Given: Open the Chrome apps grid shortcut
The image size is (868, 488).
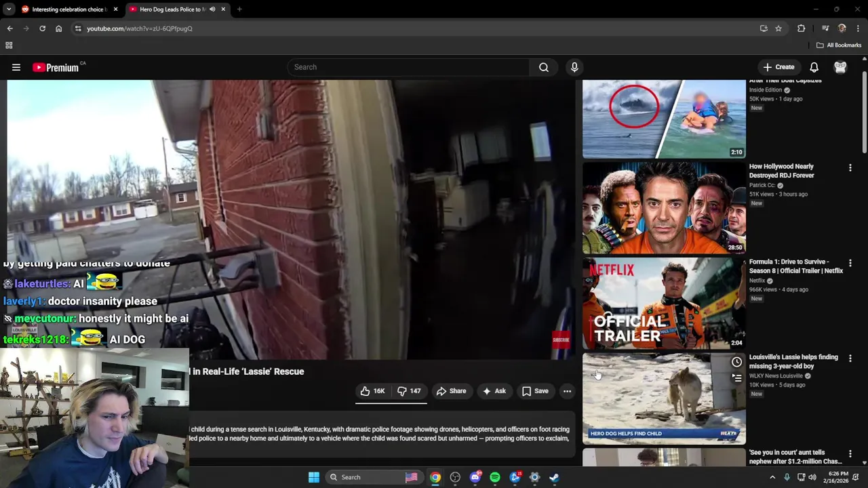Looking at the screenshot, I should (9, 45).
